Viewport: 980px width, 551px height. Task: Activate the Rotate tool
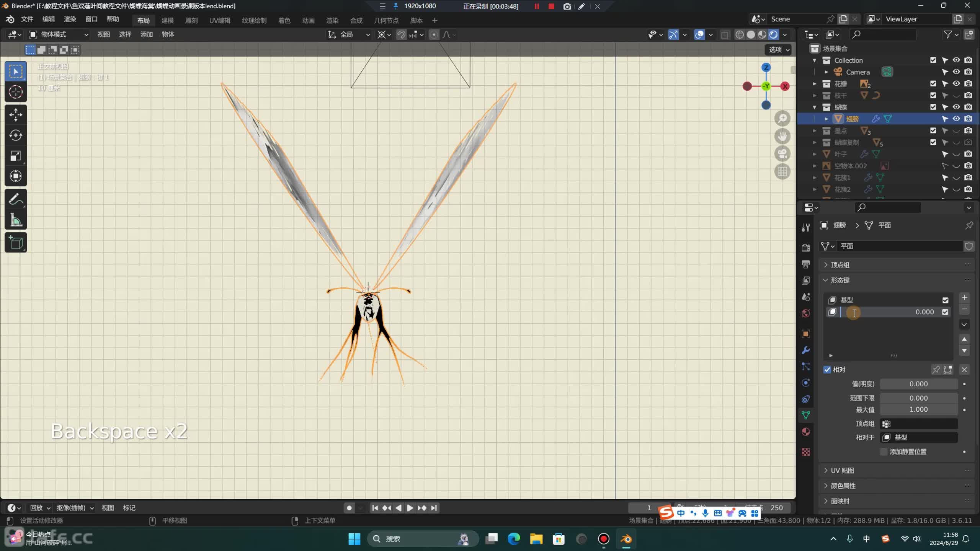coord(16,135)
